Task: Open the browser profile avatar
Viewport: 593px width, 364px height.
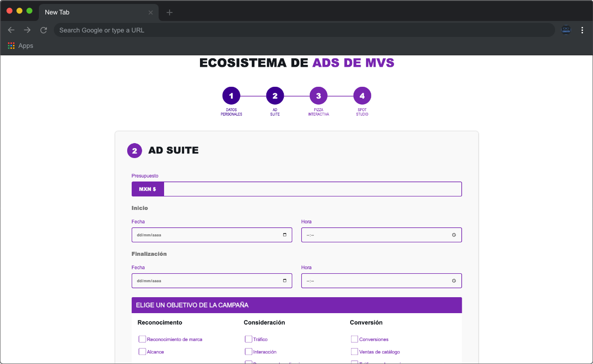Action: tap(566, 30)
